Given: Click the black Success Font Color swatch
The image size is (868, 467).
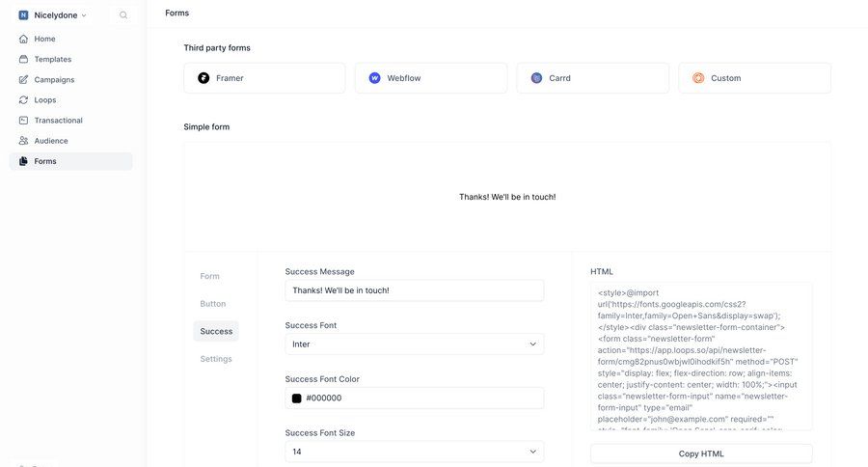Looking at the screenshot, I should pyautogui.click(x=297, y=398).
